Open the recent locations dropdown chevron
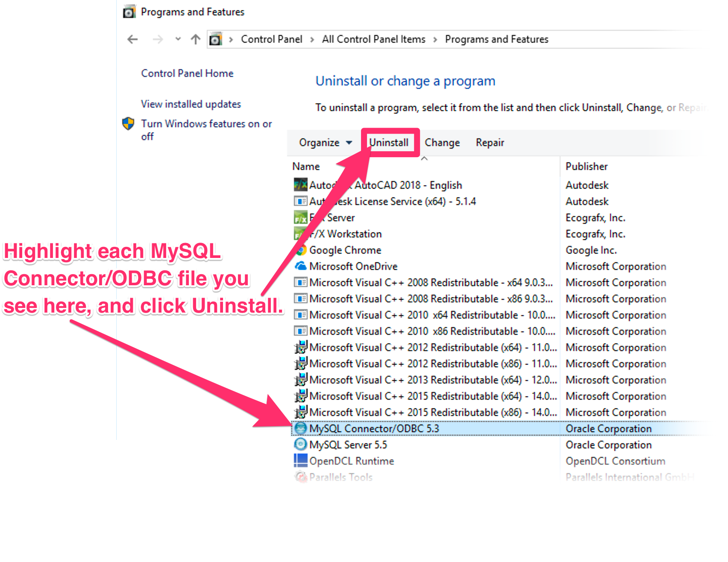728x562 pixels. tap(178, 39)
